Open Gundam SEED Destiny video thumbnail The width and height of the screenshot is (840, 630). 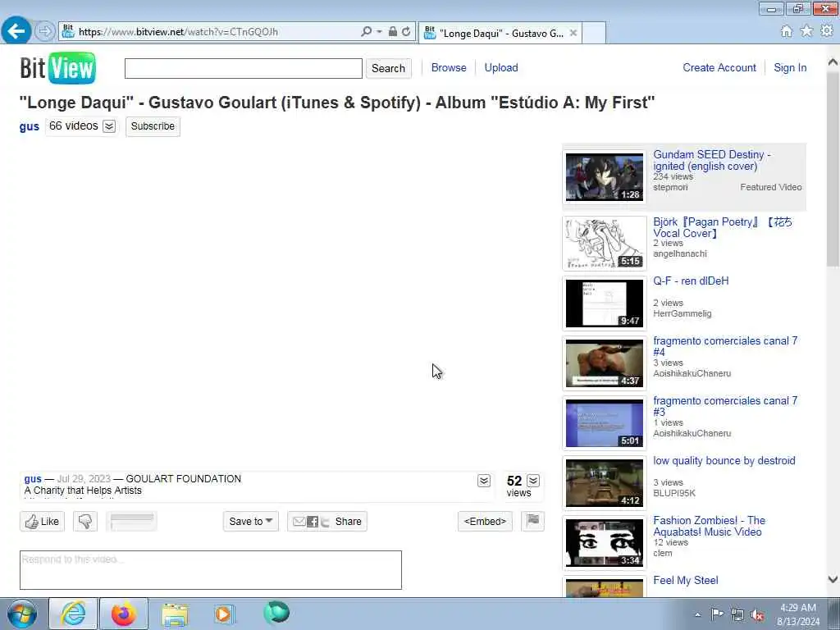[x=605, y=177]
